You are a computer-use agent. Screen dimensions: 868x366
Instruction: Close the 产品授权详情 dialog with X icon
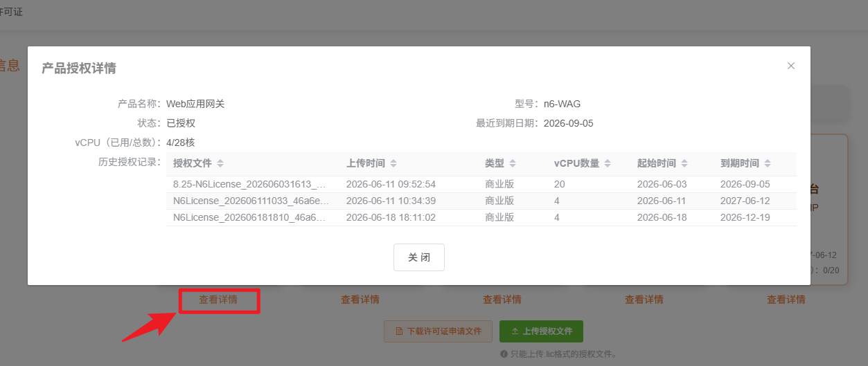tap(791, 66)
